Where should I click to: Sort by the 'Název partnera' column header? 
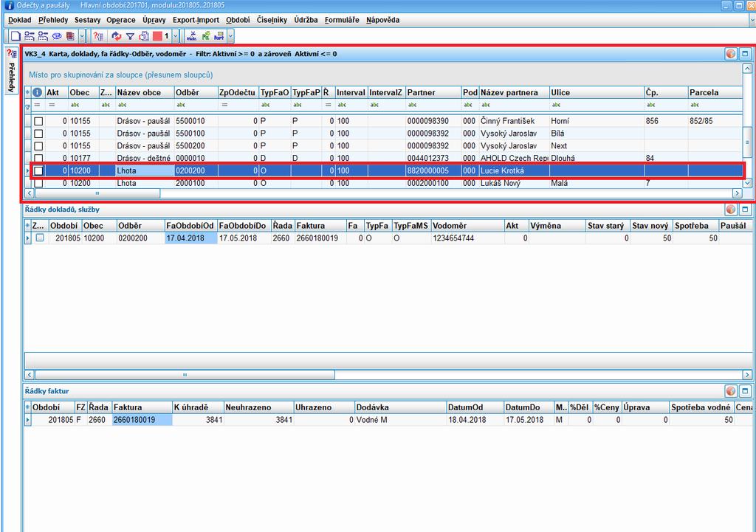coord(515,92)
